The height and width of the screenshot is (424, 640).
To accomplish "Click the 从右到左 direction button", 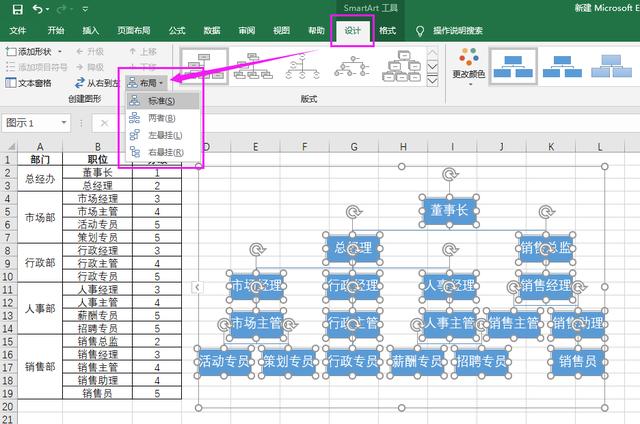I will pos(97,83).
